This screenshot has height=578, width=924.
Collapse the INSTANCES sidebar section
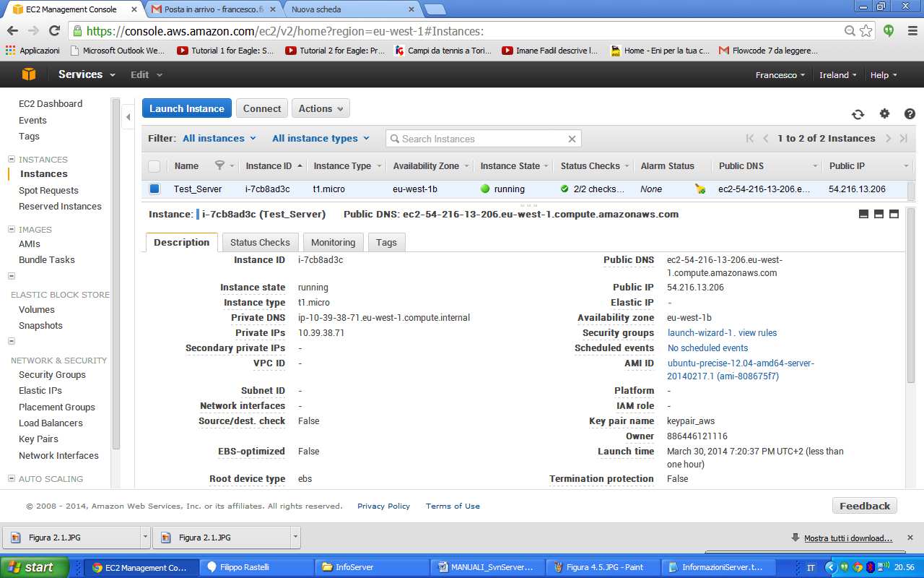(12, 159)
